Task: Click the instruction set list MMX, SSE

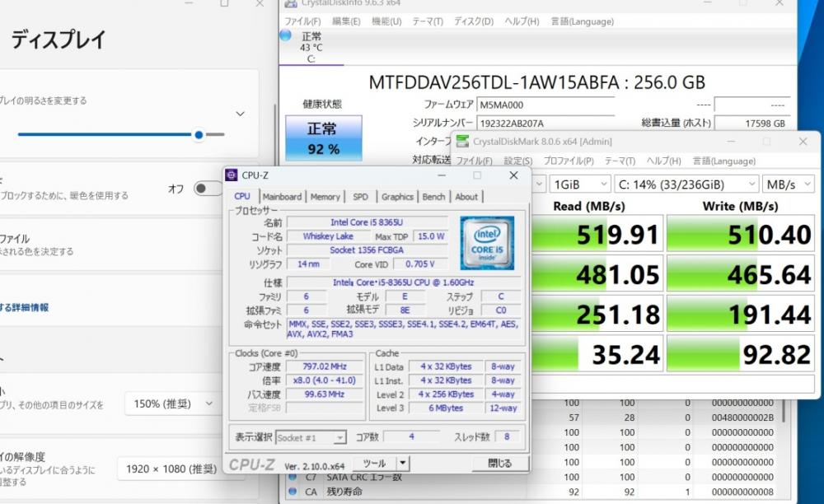Action: click(x=404, y=329)
